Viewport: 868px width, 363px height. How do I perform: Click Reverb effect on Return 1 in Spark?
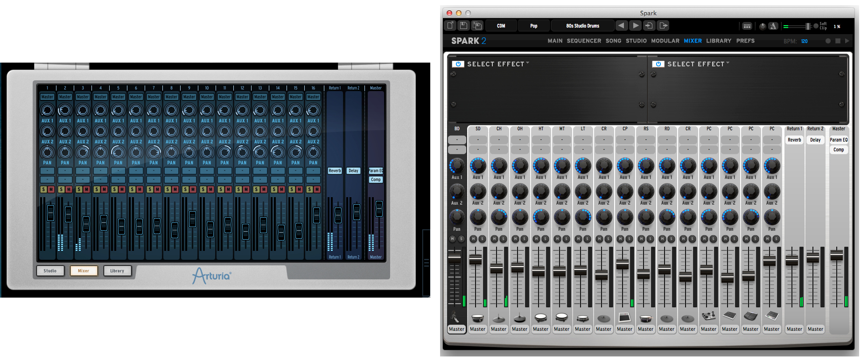[794, 140]
